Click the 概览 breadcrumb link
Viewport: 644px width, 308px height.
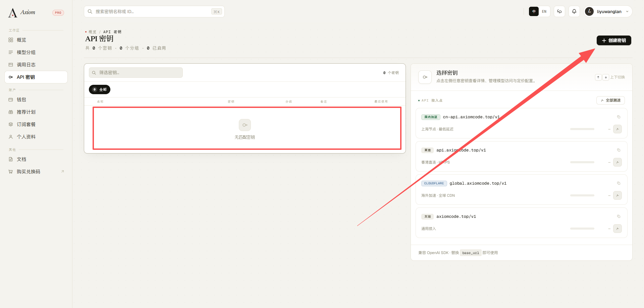click(92, 32)
